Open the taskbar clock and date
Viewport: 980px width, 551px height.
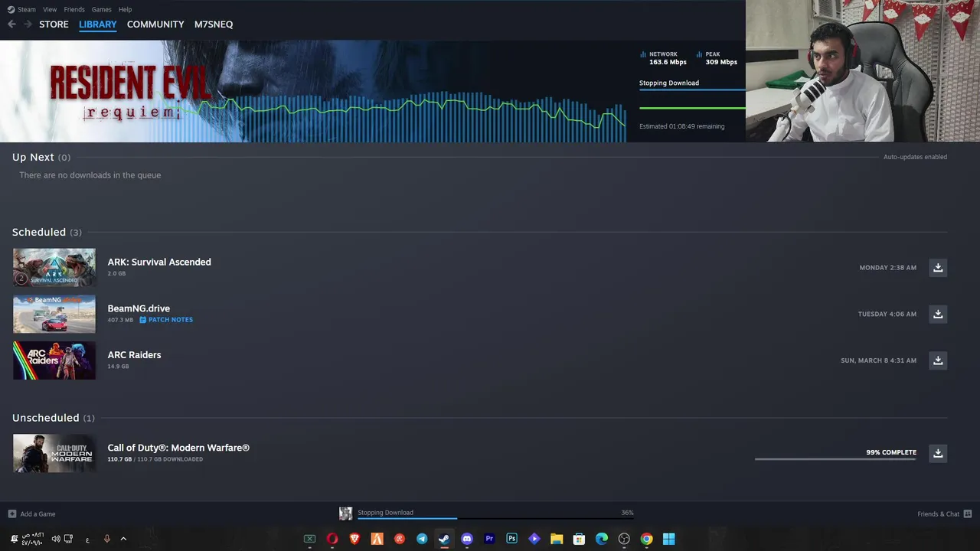[32, 539]
